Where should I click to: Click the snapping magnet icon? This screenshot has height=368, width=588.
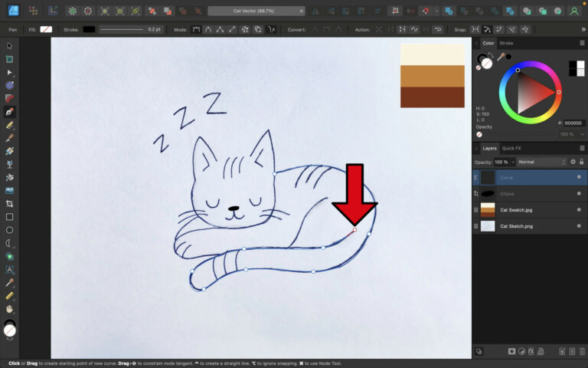(x=426, y=11)
